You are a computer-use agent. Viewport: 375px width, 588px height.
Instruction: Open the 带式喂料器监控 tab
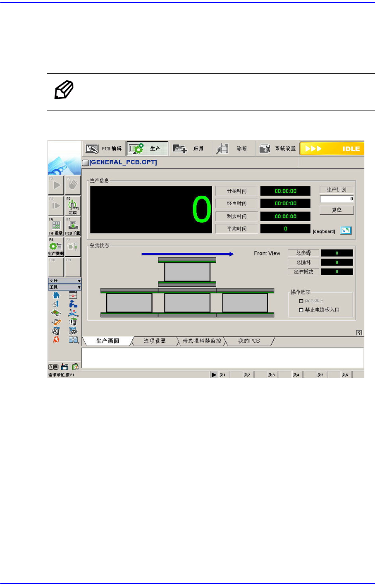click(202, 341)
